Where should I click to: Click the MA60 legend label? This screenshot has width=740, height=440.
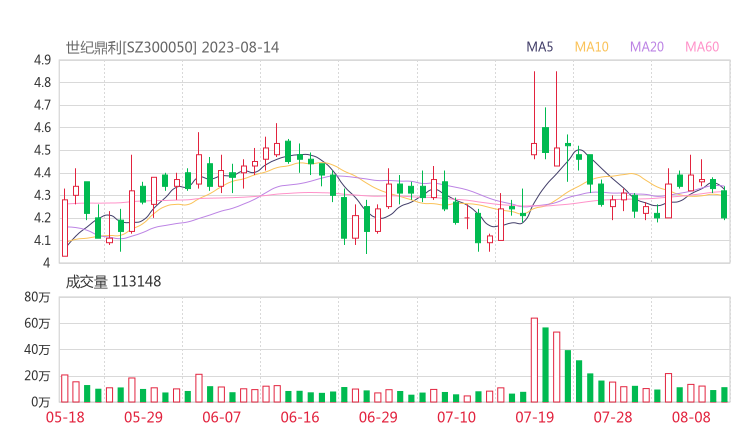pyautogui.click(x=702, y=47)
